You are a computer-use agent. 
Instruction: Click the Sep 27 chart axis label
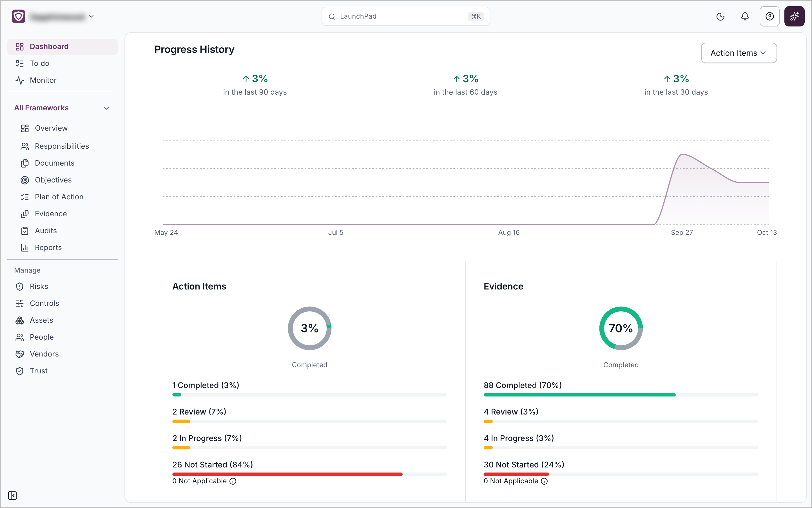[682, 233]
